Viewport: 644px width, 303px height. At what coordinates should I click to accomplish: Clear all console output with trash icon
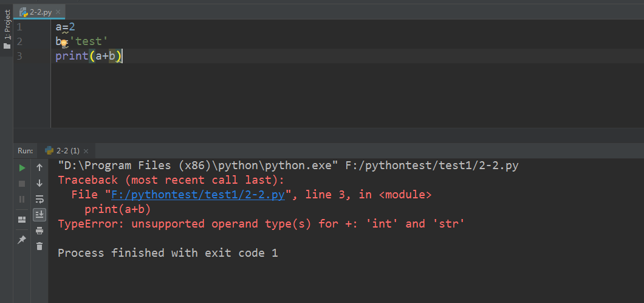[x=39, y=246]
